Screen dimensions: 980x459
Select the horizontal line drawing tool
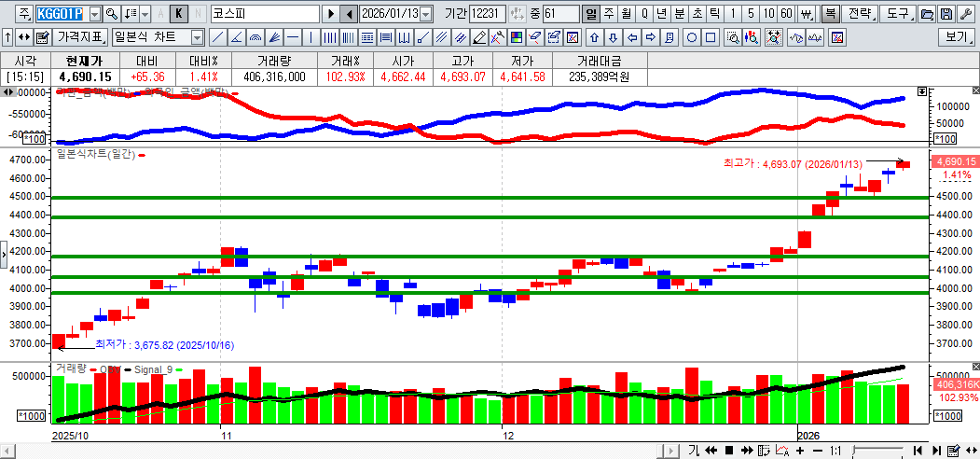(293, 37)
